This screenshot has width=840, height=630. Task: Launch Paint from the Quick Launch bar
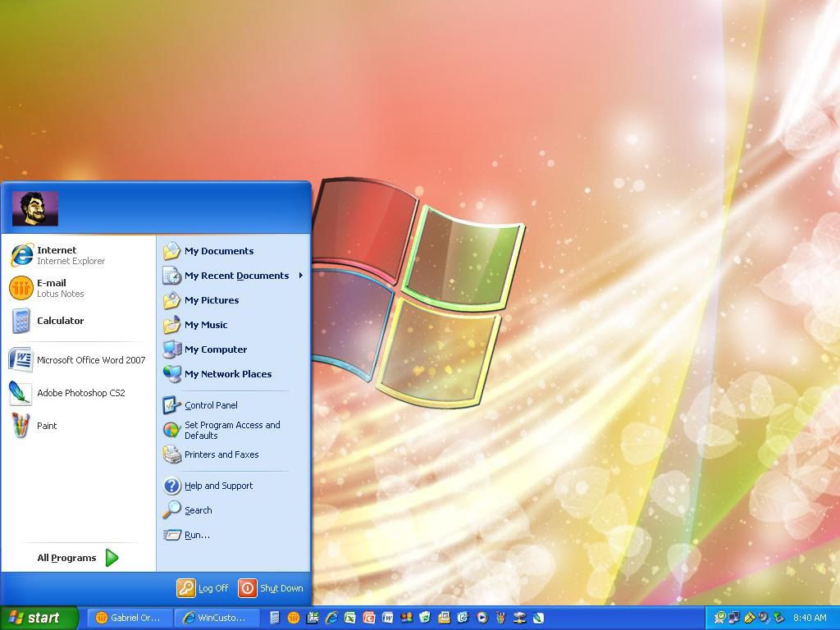(500, 618)
